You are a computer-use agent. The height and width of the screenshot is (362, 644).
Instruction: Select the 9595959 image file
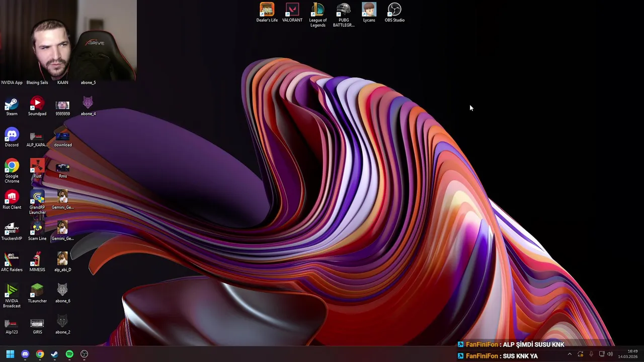tap(62, 107)
